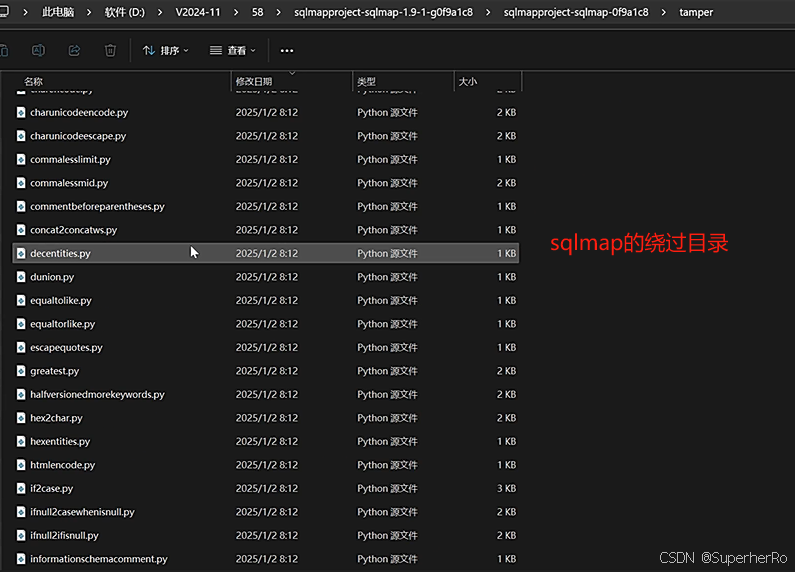Open the 排序 sort dropdown
The image size is (795, 572).
(165, 51)
